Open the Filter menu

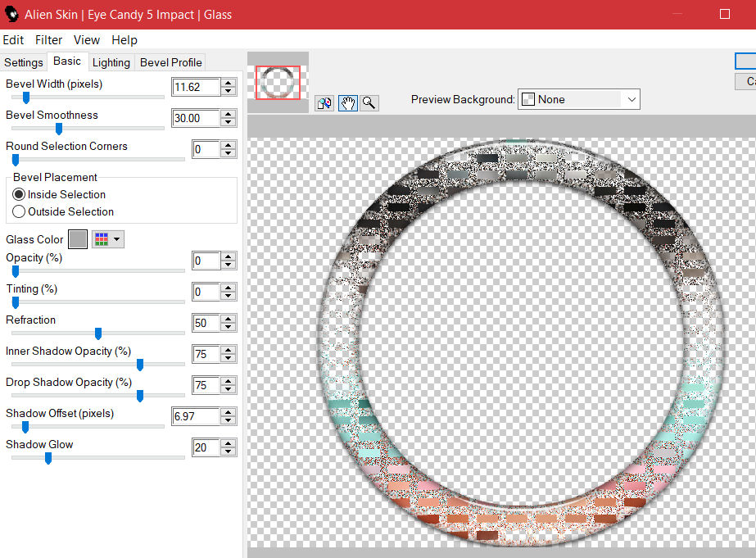pyautogui.click(x=48, y=40)
